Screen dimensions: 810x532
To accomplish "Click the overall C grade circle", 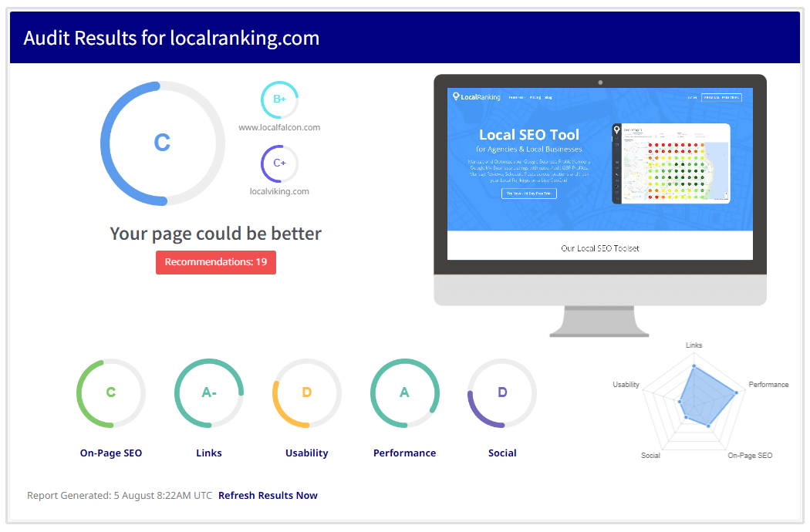I will 162,143.
